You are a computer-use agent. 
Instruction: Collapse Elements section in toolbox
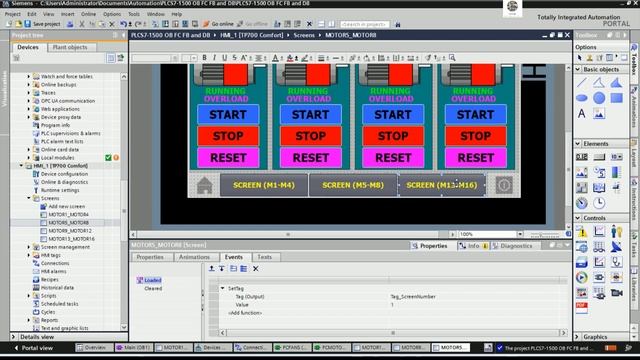[578, 144]
